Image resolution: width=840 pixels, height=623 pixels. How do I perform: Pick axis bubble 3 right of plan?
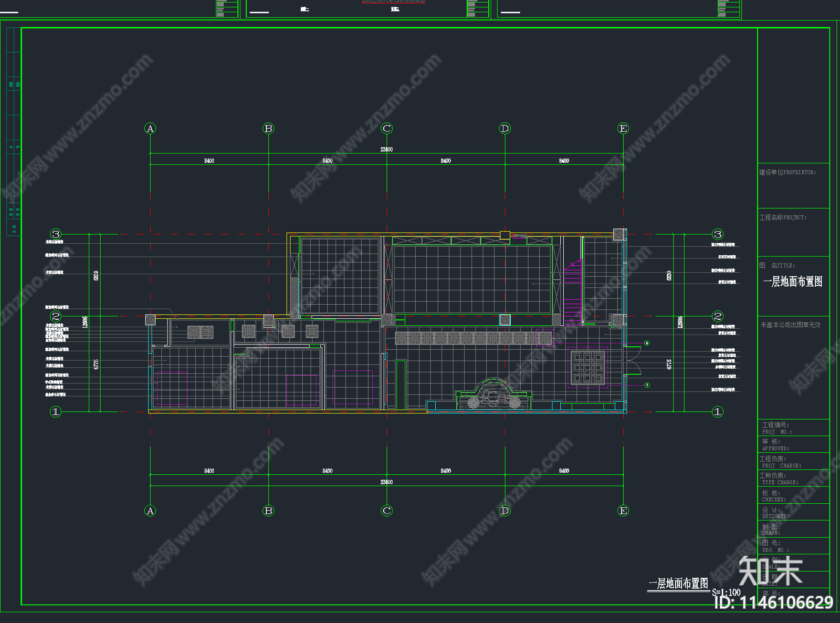click(718, 234)
